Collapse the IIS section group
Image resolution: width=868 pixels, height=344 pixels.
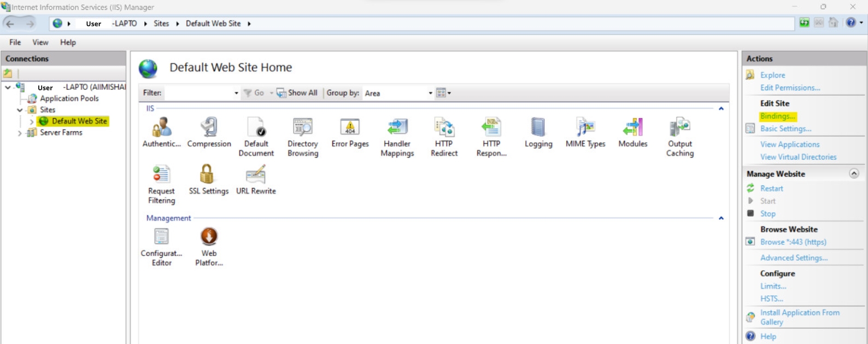tap(721, 109)
